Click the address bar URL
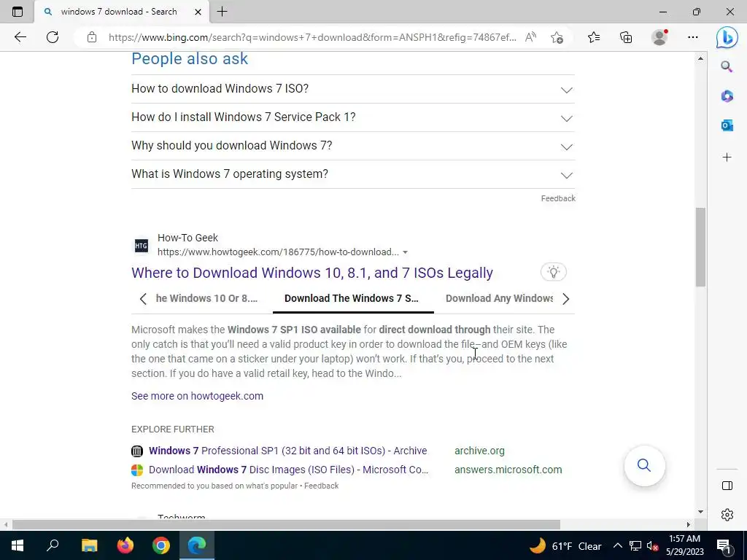The height and width of the screenshot is (560, 747). [312, 37]
